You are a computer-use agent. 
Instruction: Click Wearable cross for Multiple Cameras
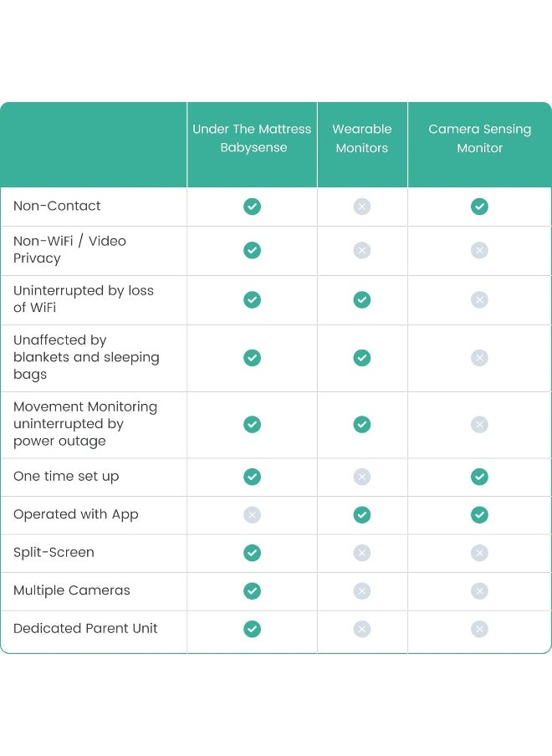[x=362, y=590]
